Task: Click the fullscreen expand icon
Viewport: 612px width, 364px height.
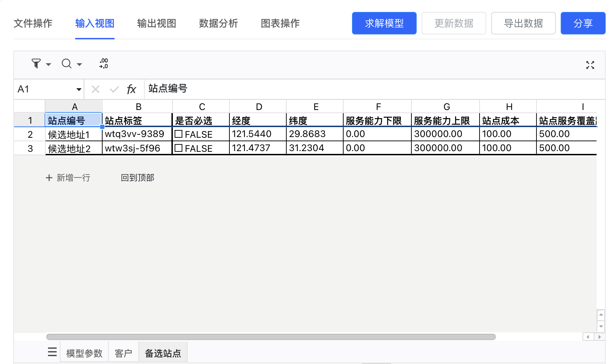Action: click(x=590, y=65)
